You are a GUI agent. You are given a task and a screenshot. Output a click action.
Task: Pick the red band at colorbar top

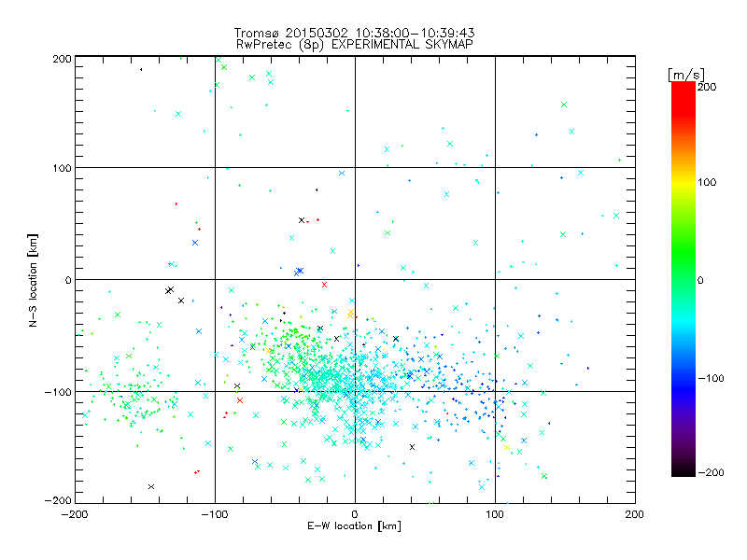683,91
